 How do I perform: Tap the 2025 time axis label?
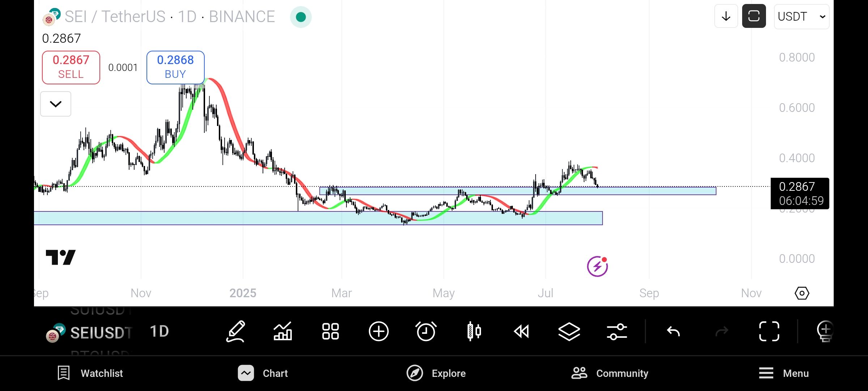(x=243, y=293)
